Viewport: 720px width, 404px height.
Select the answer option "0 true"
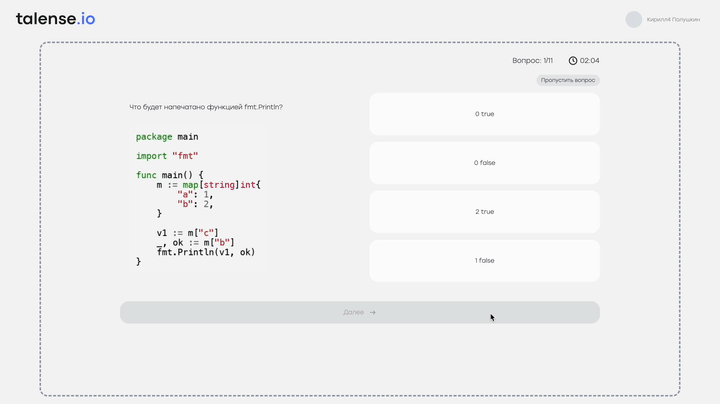tap(484, 114)
